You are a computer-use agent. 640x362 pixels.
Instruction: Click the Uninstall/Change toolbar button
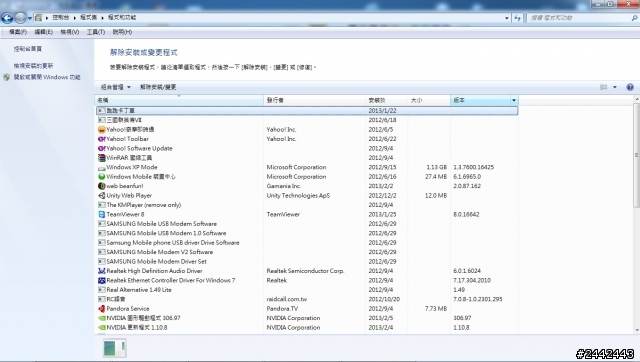(x=158, y=87)
